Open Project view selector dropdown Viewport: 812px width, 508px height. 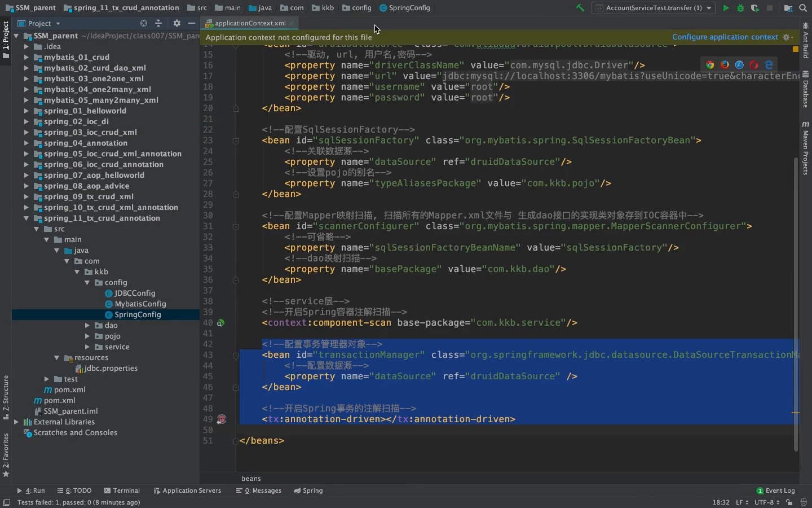coord(39,23)
